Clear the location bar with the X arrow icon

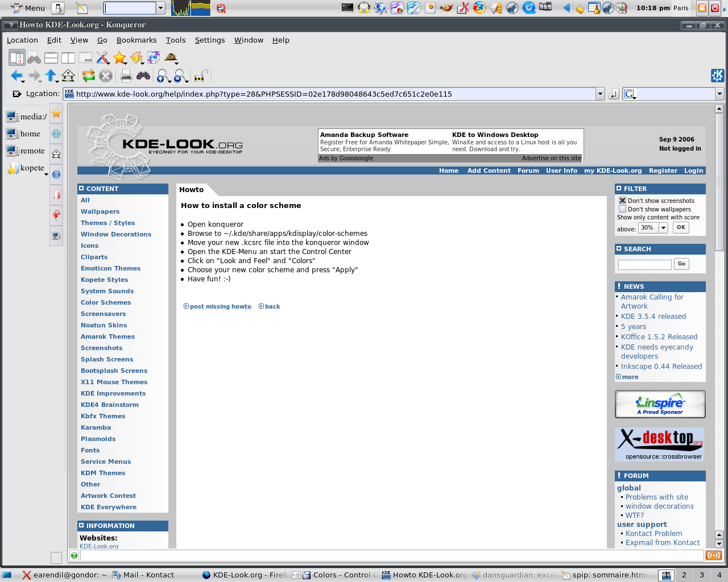tap(17, 94)
